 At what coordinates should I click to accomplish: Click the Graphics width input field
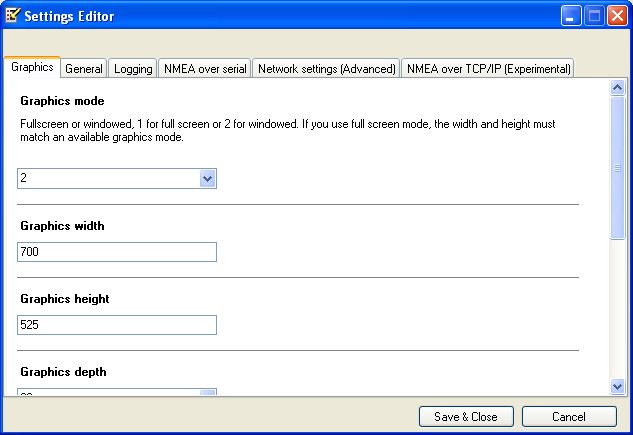click(x=117, y=252)
